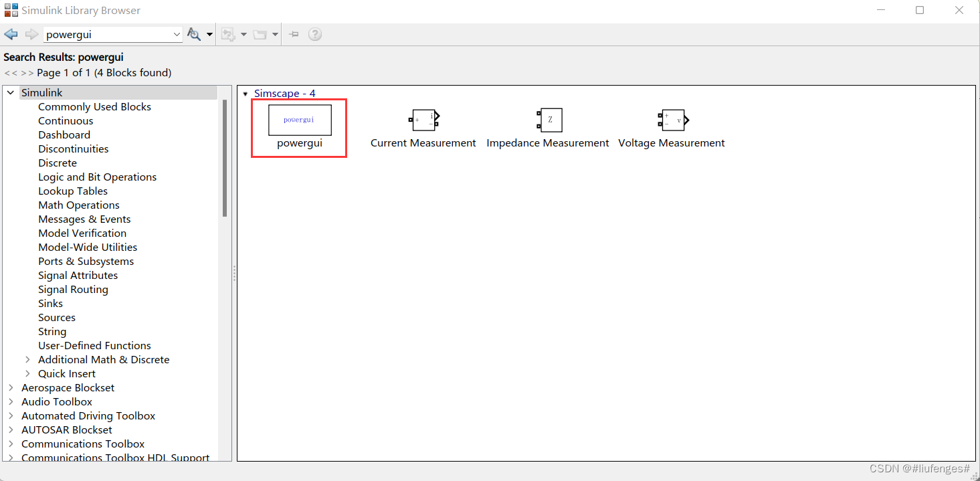Viewport: 980px width, 481px height.
Task: Select the Current Measurement block icon
Action: (x=423, y=120)
